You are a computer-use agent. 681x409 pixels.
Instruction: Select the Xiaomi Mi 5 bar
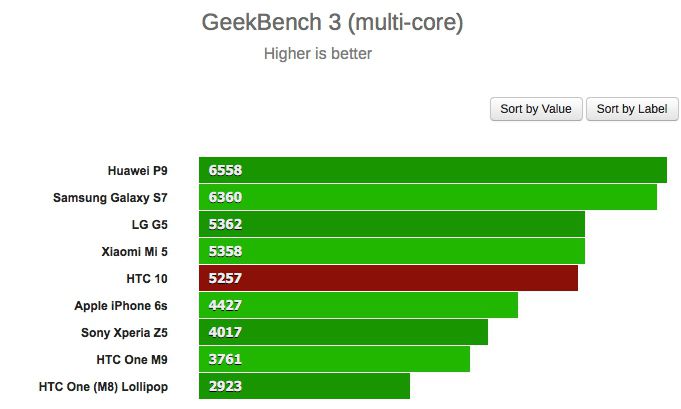391,251
